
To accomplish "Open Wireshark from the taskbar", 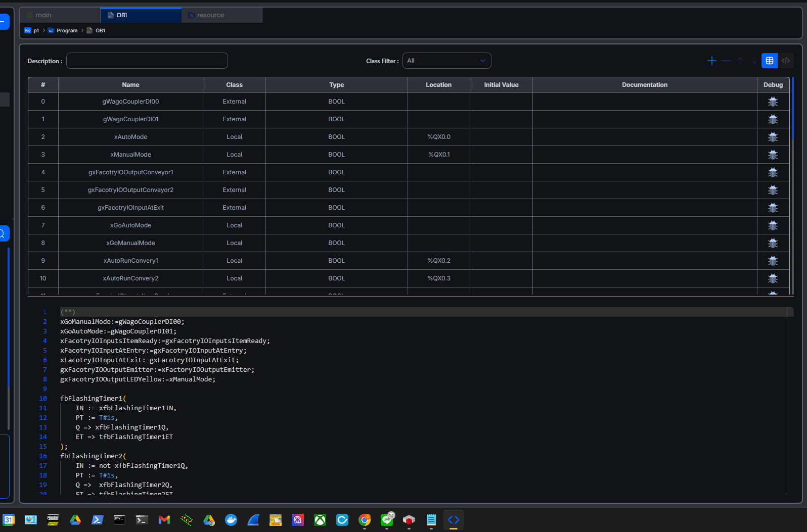I will point(253,520).
